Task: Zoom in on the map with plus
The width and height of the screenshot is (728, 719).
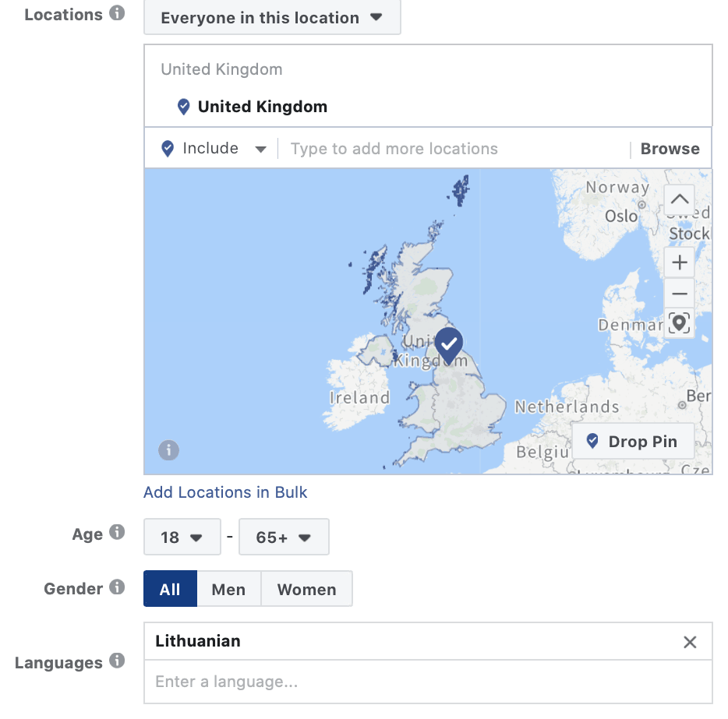Action: (x=680, y=262)
